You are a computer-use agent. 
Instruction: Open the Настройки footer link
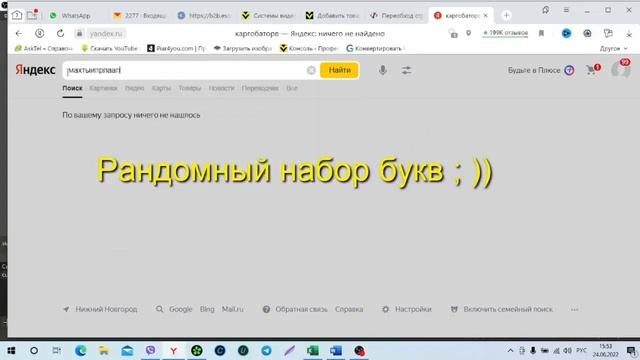point(407,309)
